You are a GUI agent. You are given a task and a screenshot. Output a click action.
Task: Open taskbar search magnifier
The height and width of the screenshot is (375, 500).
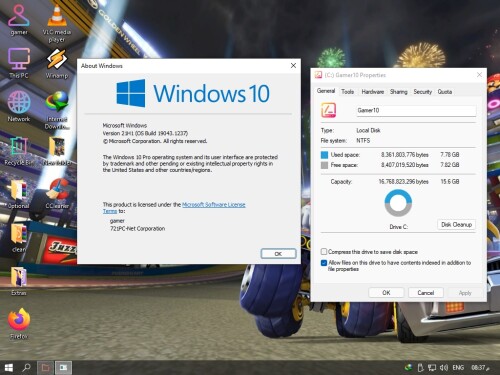point(26,367)
